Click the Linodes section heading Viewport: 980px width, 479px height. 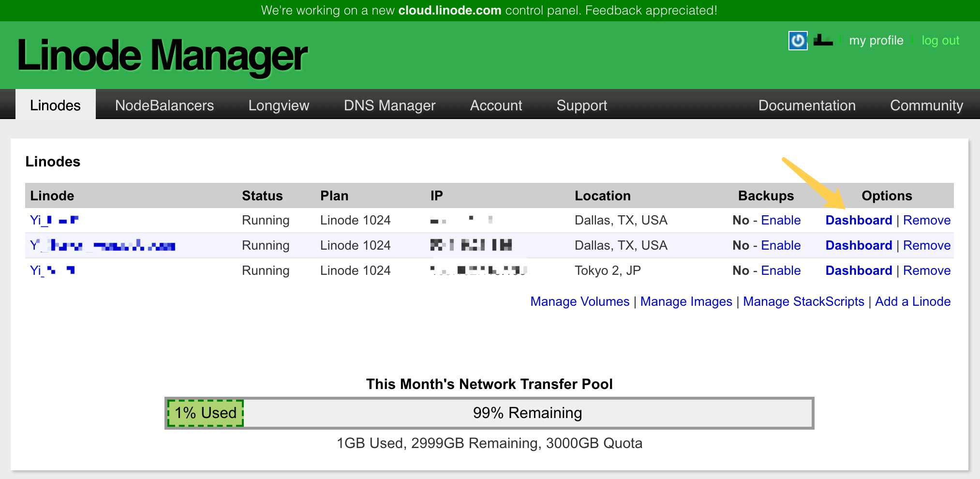click(53, 162)
